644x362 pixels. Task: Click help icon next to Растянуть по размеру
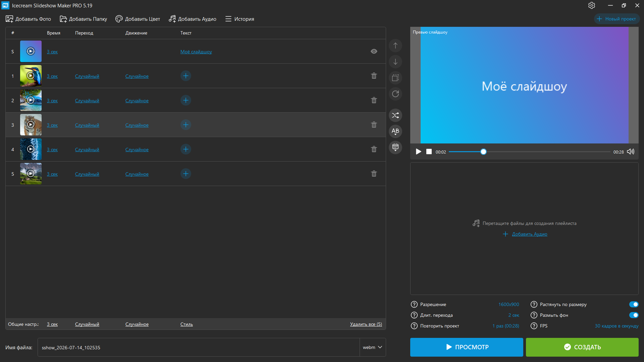click(534, 304)
